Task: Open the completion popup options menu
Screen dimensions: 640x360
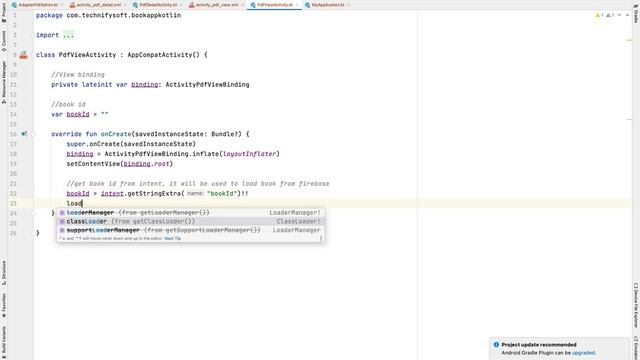Action: tap(321, 238)
